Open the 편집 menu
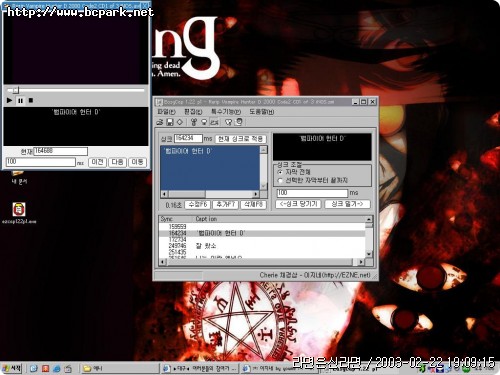The image size is (500, 375). click(x=193, y=112)
